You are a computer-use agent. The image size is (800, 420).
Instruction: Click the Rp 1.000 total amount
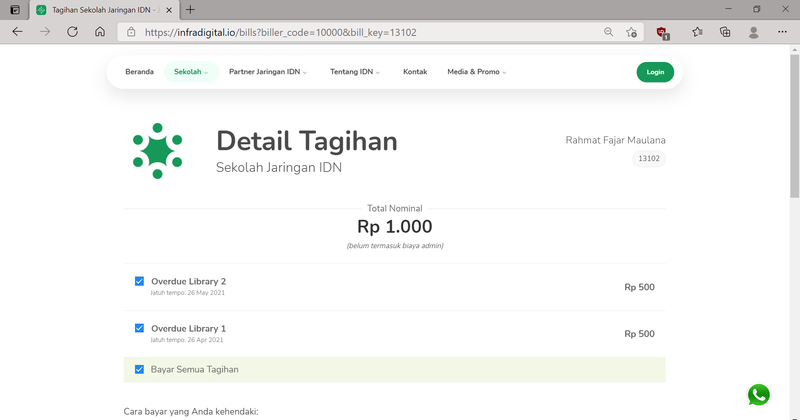click(394, 227)
